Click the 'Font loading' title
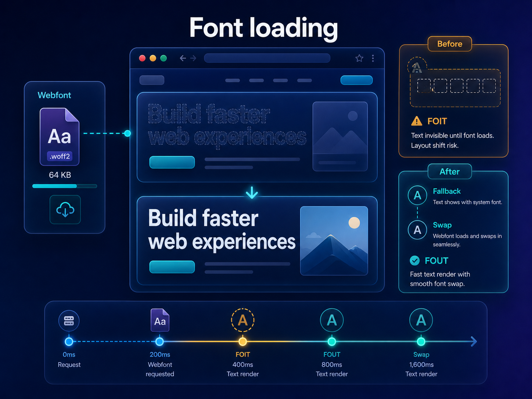Screen dimensions: 532x399 coord(264,28)
